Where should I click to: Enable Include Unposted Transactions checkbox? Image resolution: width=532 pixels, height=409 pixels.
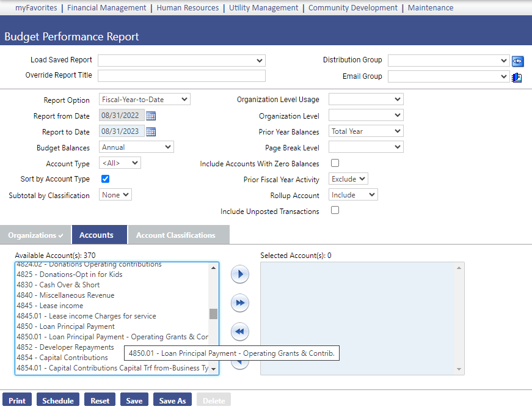(335, 210)
